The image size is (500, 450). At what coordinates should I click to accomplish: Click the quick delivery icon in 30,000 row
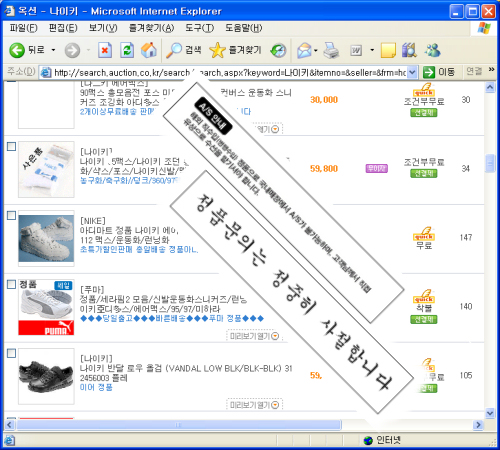tap(424, 90)
